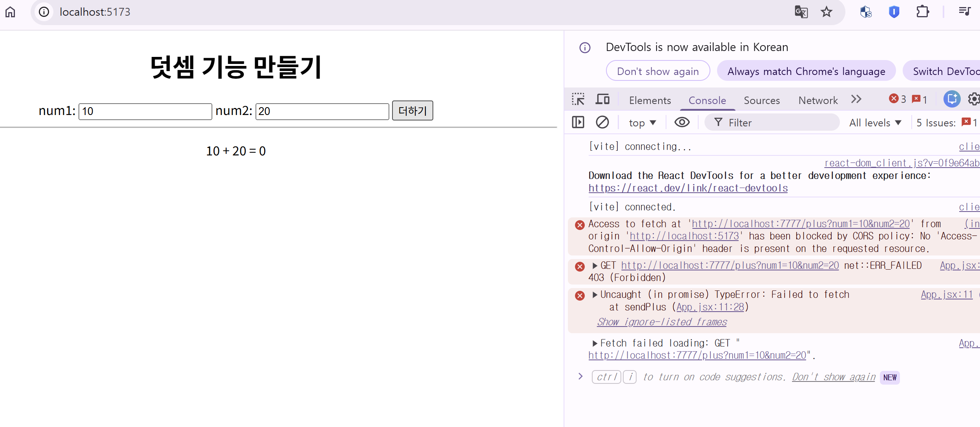Viewport: 980px width, 427px height.
Task: Click the Google Translate icon in address bar
Action: click(801, 12)
